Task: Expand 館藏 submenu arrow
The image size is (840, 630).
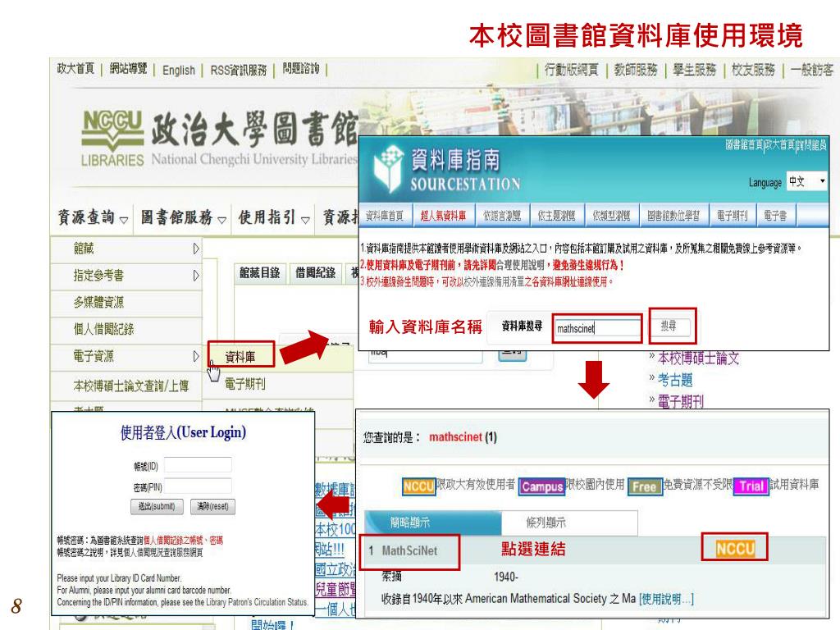Action: tap(195, 249)
